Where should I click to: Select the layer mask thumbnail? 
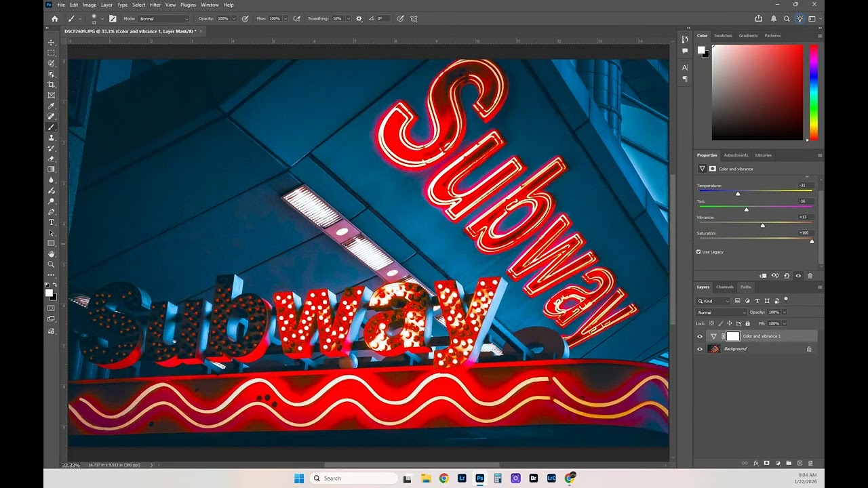pos(733,336)
